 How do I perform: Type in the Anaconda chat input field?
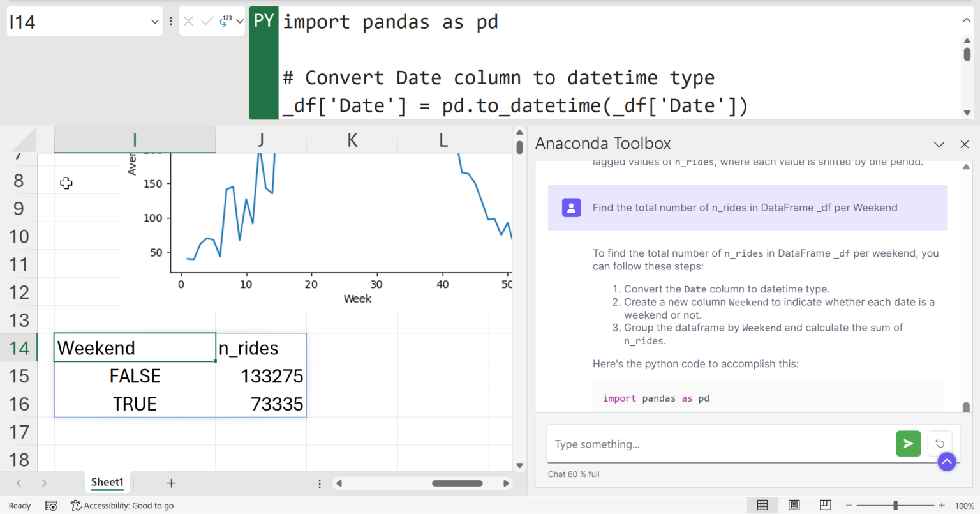pyautogui.click(x=702, y=443)
